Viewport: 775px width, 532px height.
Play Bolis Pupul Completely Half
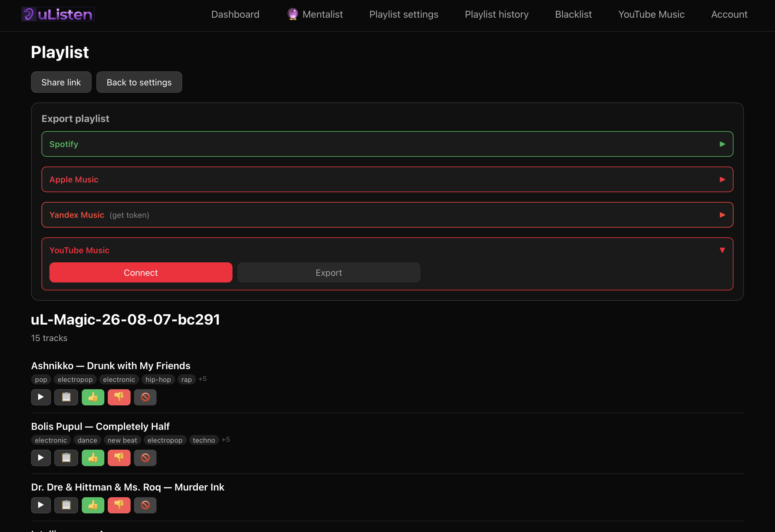(x=41, y=458)
